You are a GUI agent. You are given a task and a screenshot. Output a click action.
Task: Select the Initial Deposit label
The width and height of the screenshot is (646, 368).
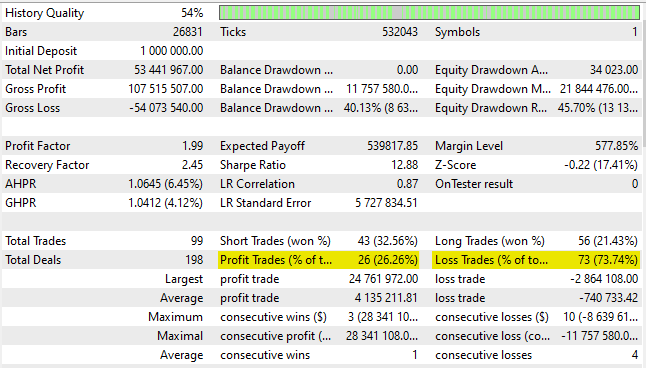click(41, 51)
